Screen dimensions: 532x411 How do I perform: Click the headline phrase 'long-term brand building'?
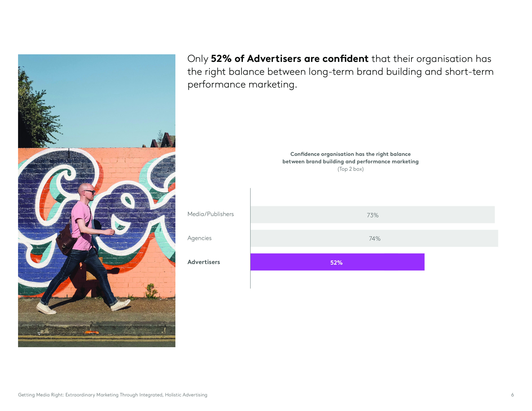365,72
